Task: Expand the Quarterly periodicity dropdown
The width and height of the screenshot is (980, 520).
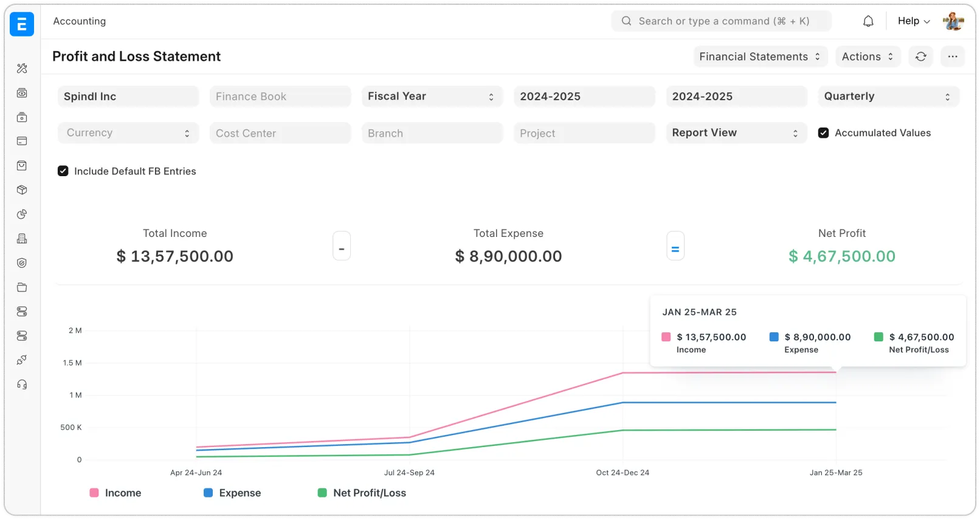Action: tap(888, 97)
